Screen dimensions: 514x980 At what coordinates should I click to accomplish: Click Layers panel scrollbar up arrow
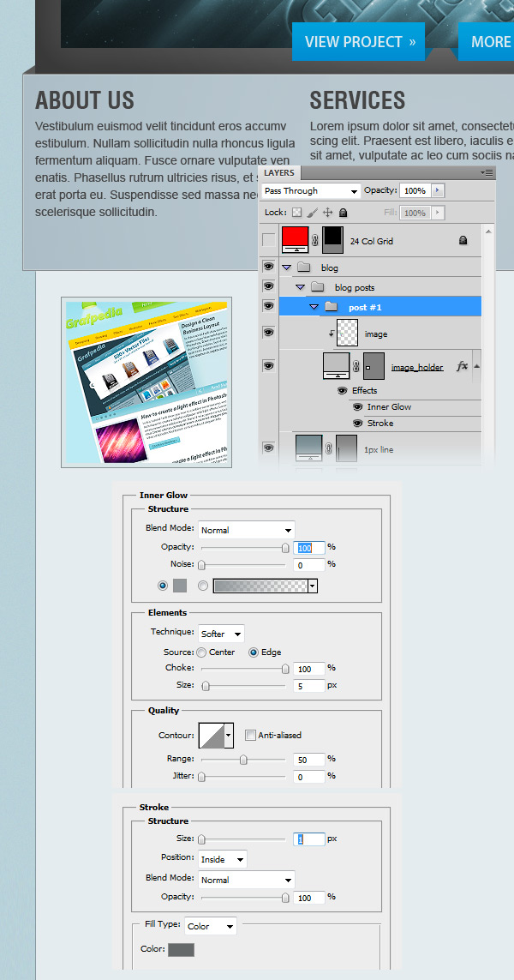click(488, 232)
